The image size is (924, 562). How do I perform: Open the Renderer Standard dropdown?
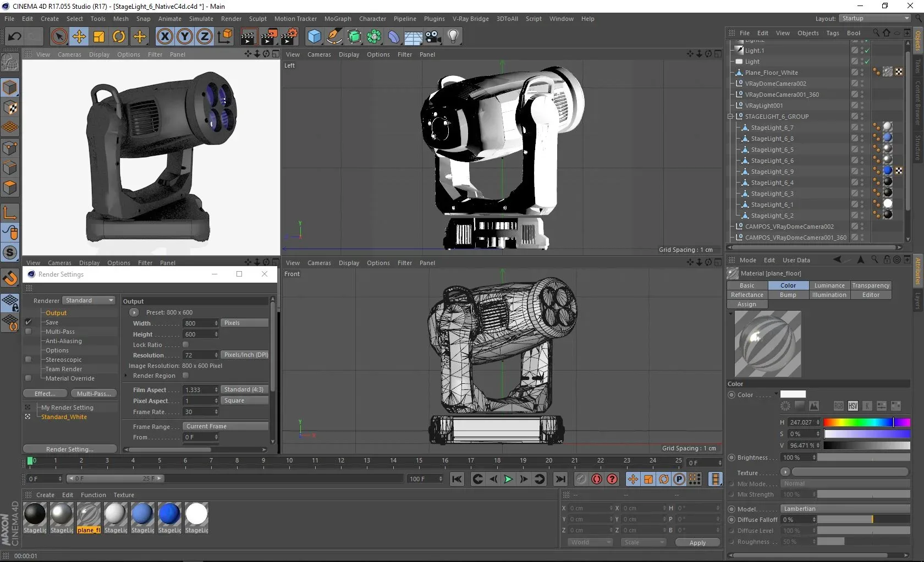[x=89, y=300]
